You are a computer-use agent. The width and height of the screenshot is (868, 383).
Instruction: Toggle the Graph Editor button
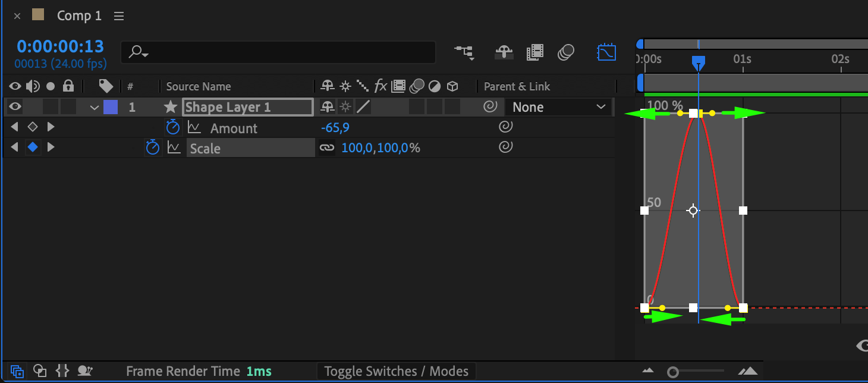coord(606,52)
